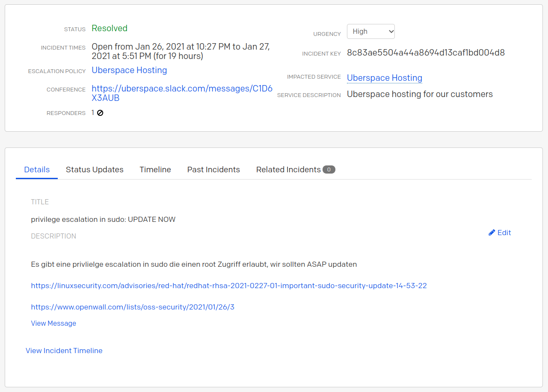This screenshot has width=548, height=392.
Task: Open the Urgency dropdown showing High
Action: pos(370,31)
